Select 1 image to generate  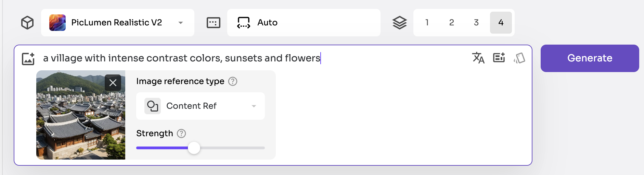(x=427, y=23)
